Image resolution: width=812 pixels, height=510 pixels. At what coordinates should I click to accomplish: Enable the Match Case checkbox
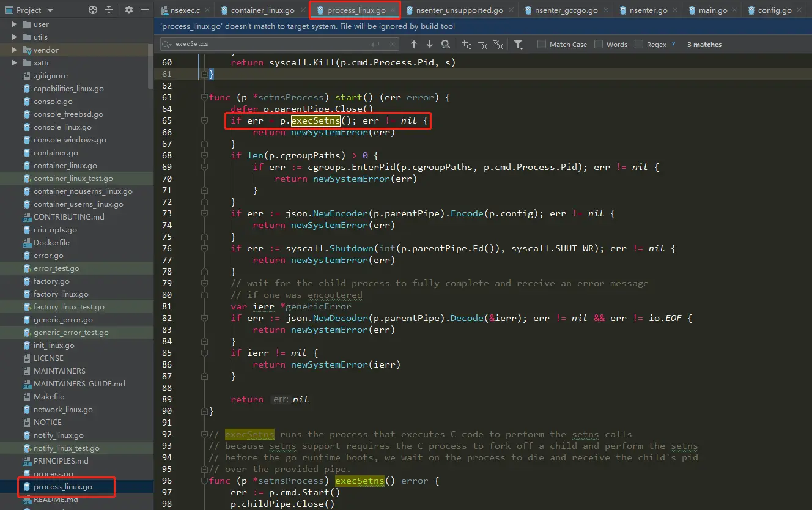(x=542, y=44)
